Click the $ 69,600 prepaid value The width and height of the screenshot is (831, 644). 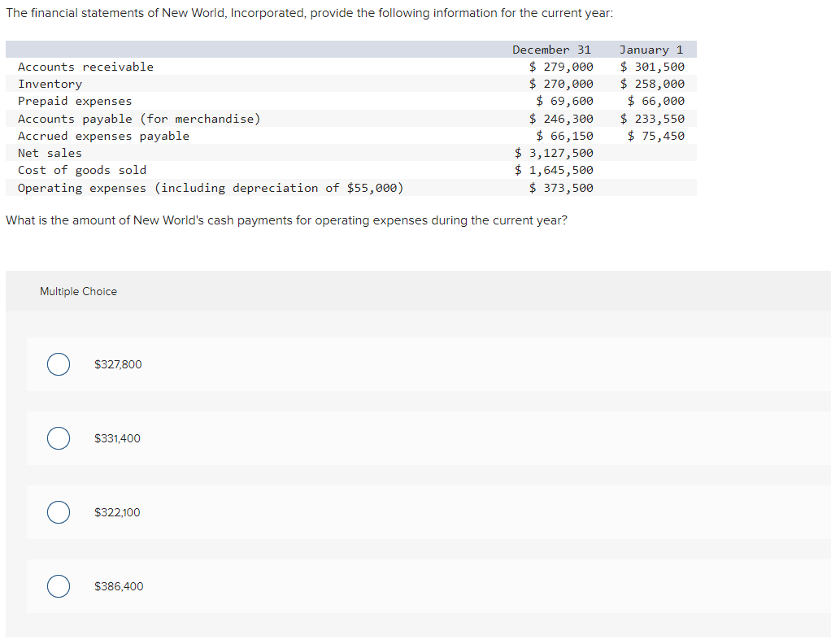coord(564,101)
